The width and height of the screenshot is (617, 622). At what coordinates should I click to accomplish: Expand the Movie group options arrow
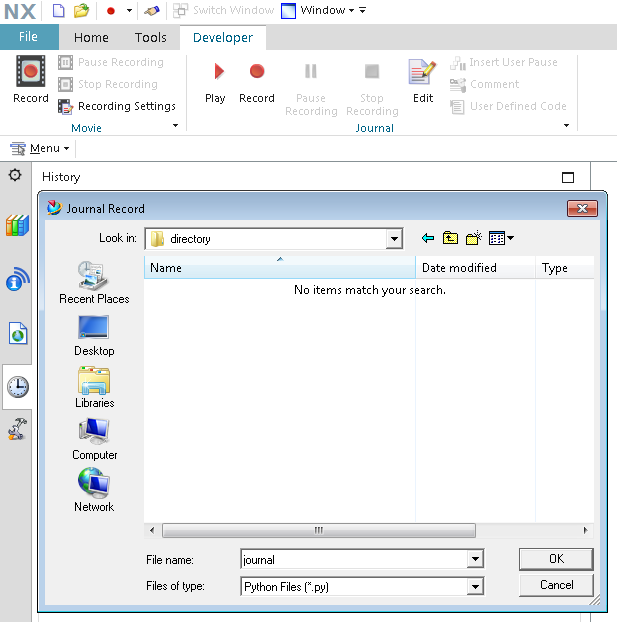coord(175,126)
